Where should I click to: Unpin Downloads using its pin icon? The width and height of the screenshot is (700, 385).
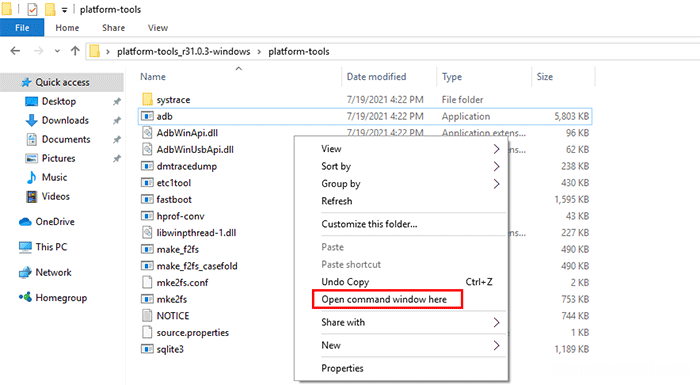[117, 120]
